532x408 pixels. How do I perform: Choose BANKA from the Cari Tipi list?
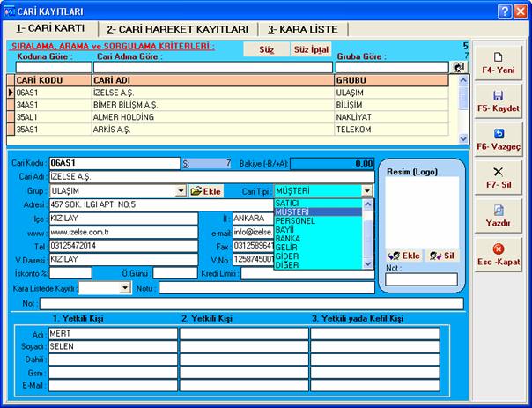pos(318,238)
